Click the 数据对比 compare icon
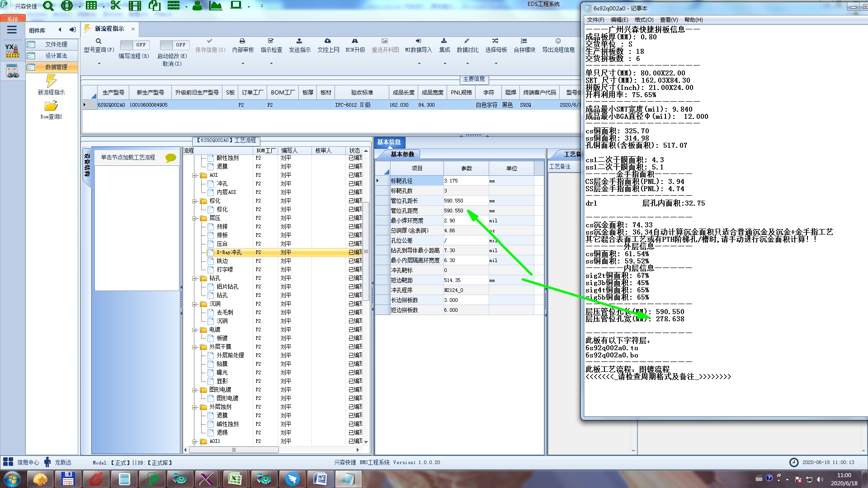This screenshot has width=868, height=488. tap(467, 41)
